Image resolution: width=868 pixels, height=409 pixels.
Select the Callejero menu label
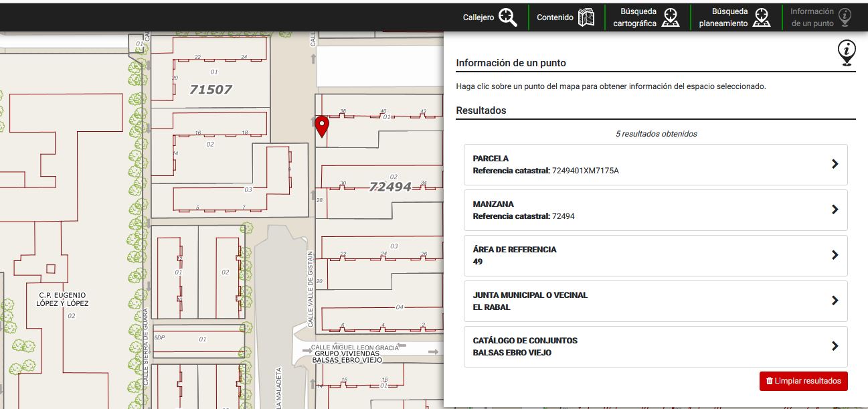click(x=478, y=17)
